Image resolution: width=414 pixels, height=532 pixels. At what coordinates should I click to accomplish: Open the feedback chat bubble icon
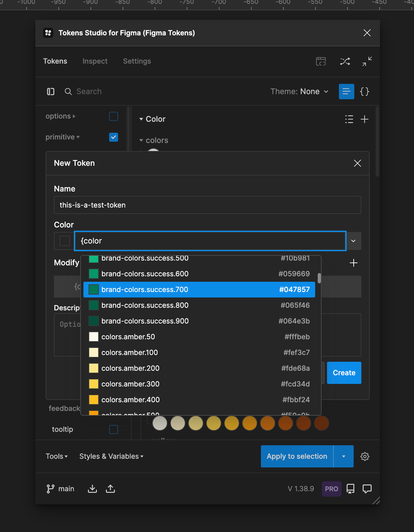click(x=367, y=489)
